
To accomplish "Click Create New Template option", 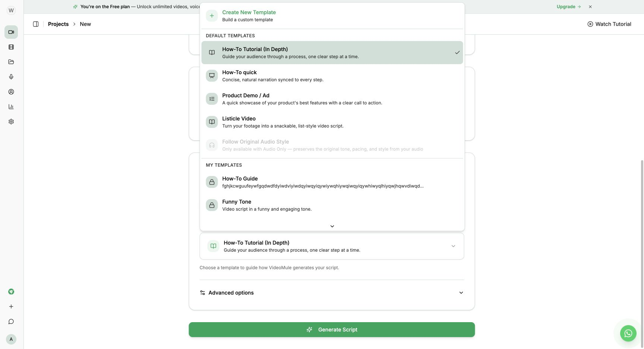I will tap(332, 16).
